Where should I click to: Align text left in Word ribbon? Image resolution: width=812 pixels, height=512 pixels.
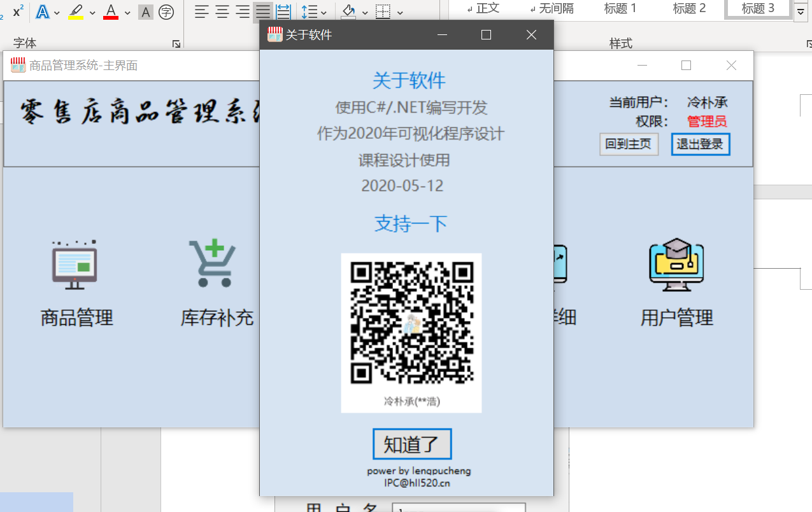pyautogui.click(x=202, y=11)
